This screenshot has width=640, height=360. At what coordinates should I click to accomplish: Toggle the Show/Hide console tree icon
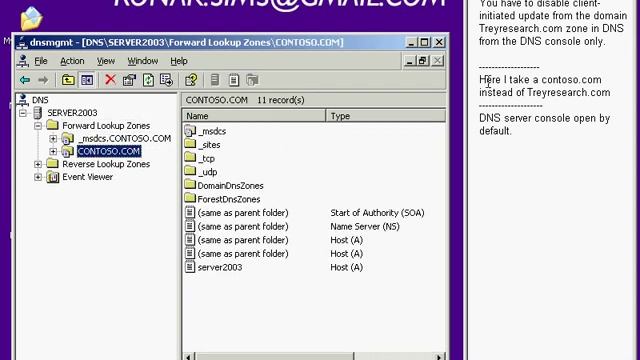(x=87, y=80)
